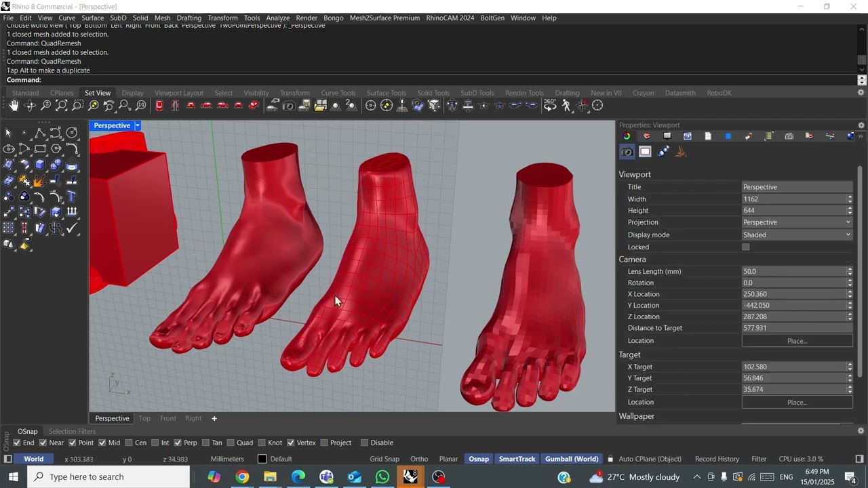Click the Zoom Extents icon

(62, 106)
